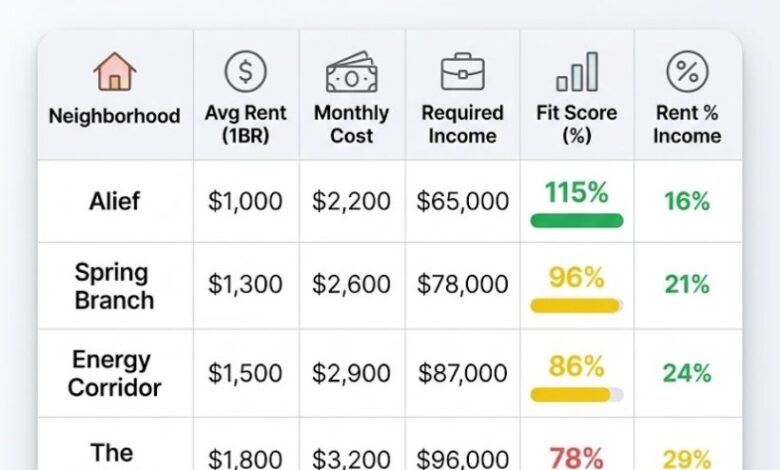Image resolution: width=780 pixels, height=470 pixels.
Task: Click the $78,000 required income cell
Action: pyautogui.click(x=462, y=285)
